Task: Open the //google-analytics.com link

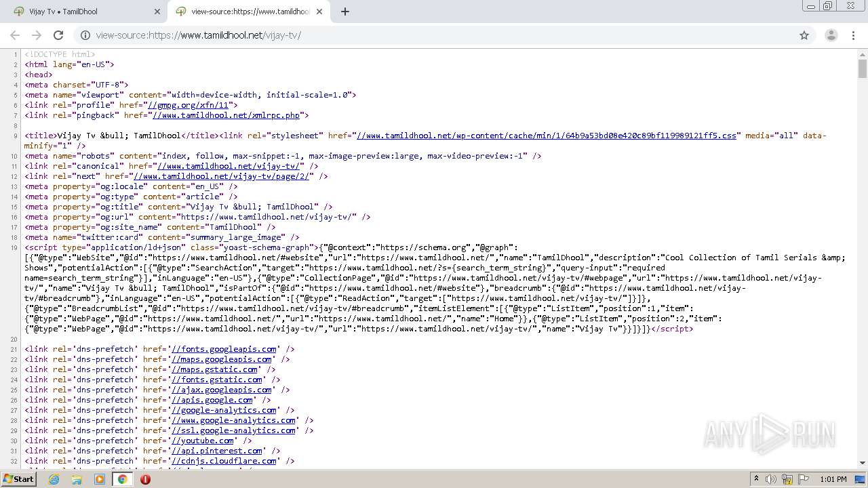Action: tap(224, 410)
